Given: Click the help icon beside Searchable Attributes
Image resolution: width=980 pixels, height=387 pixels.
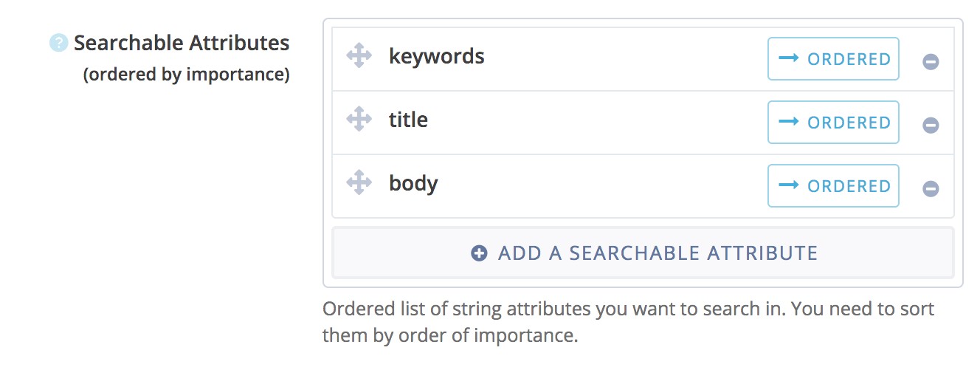Looking at the screenshot, I should [58, 44].
